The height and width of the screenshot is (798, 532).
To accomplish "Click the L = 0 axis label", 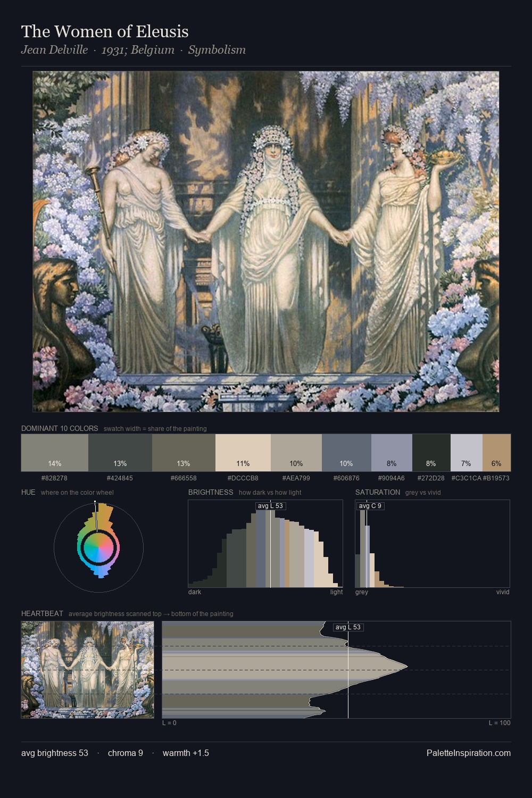I will [169, 723].
